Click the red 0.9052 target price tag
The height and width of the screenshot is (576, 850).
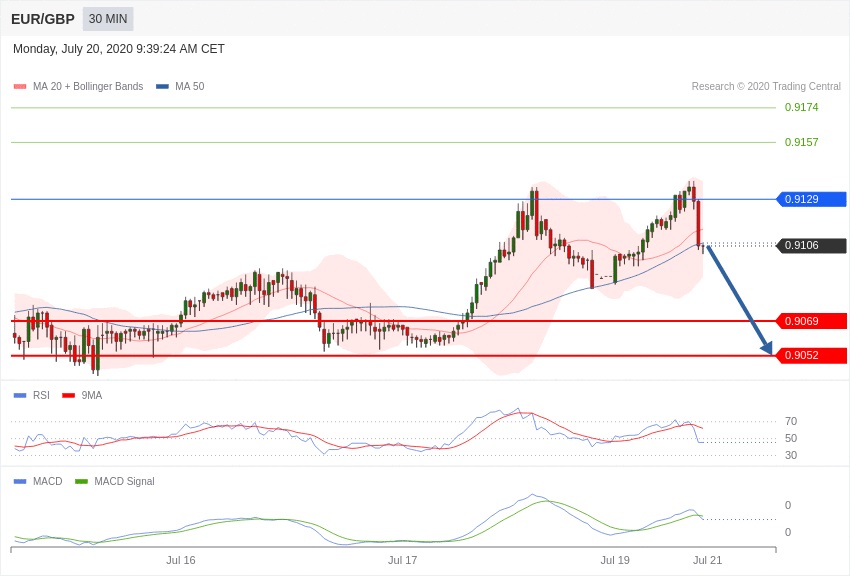coord(812,355)
